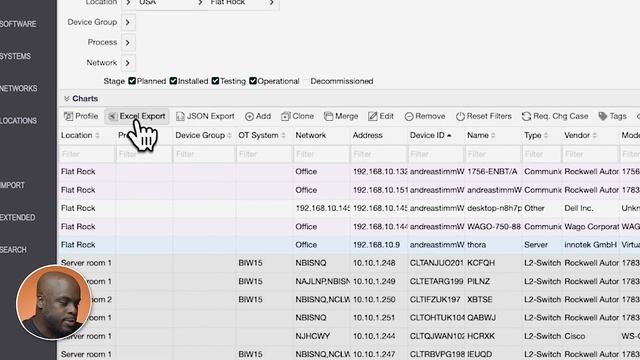Select the desktop-n8h7p name cell

click(x=494, y=208)
